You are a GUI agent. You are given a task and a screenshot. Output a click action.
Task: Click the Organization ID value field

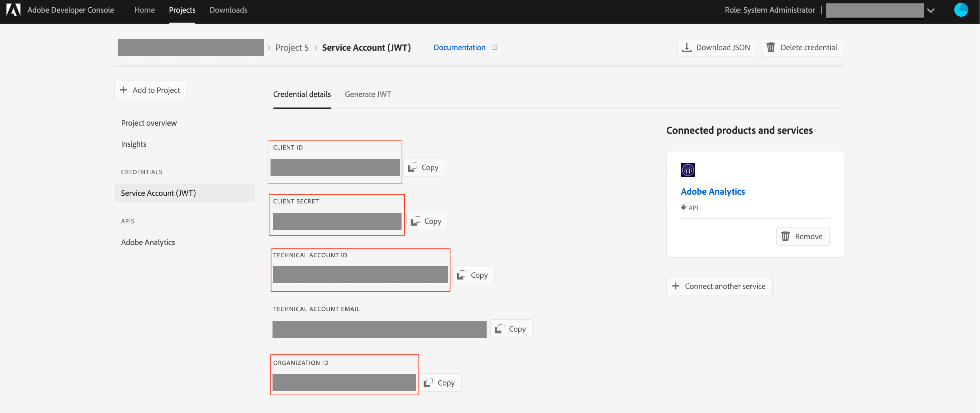coord(344,382)
